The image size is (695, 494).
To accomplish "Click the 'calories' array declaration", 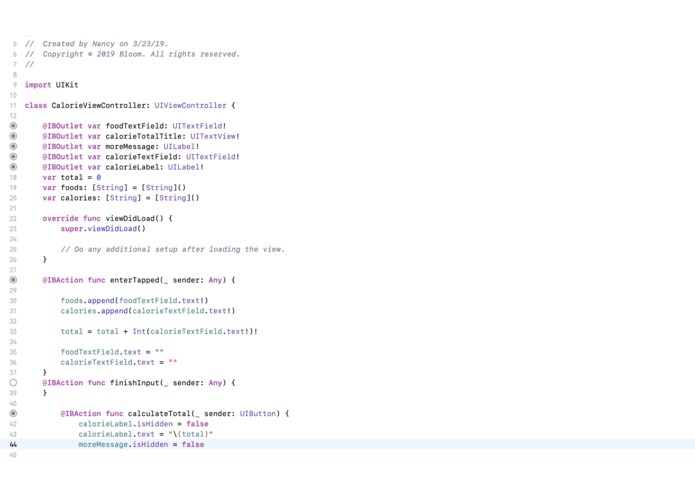I will click(x=121, y=198).
